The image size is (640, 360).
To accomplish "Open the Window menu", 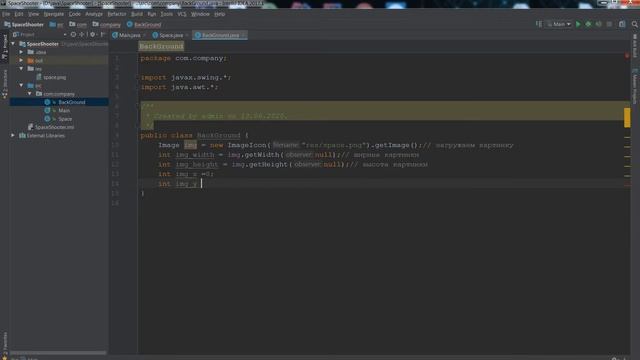I will (200, 14).
